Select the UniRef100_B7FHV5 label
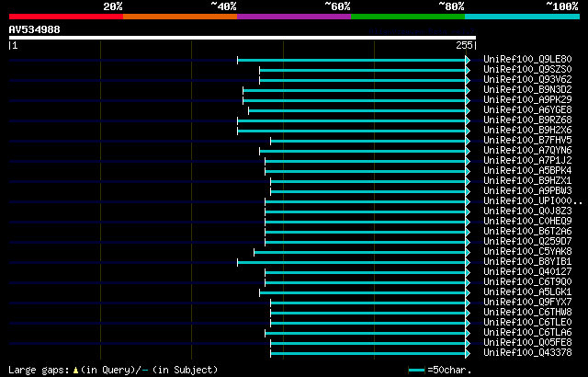The image size is (588, 377). (x=527, y=141)
